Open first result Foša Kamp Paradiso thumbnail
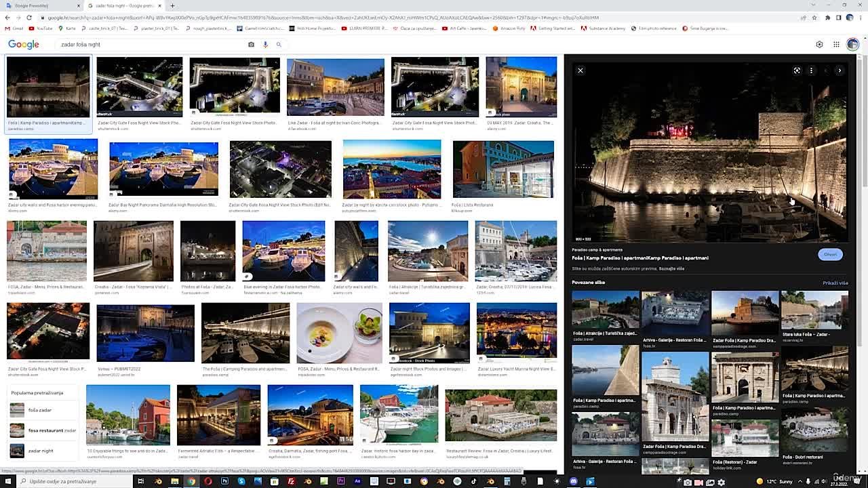The width and height of the screenshot is (868, 488). tap(48, 87)
